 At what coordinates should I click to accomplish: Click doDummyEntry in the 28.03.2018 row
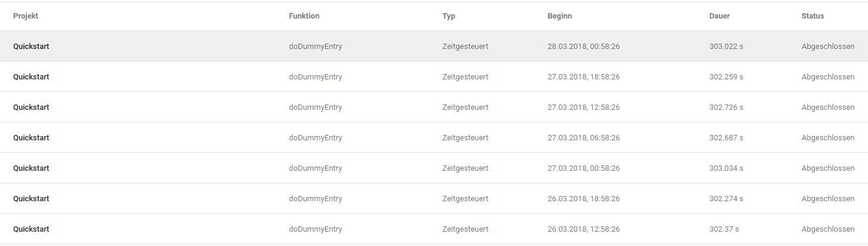(x=315, y=47)
